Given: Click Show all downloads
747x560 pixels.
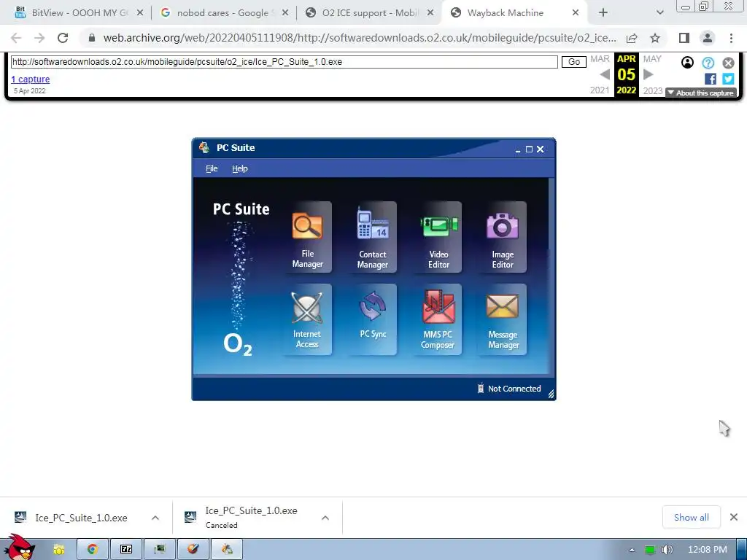Looking at the screenshot, I should 692,517.
